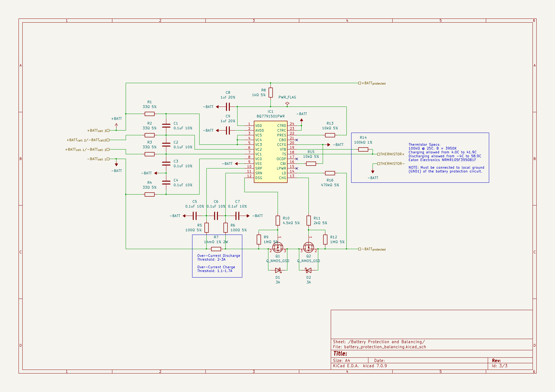Click 'File: battery_protection_balancing.kicad_sch' text

[379, 347]
